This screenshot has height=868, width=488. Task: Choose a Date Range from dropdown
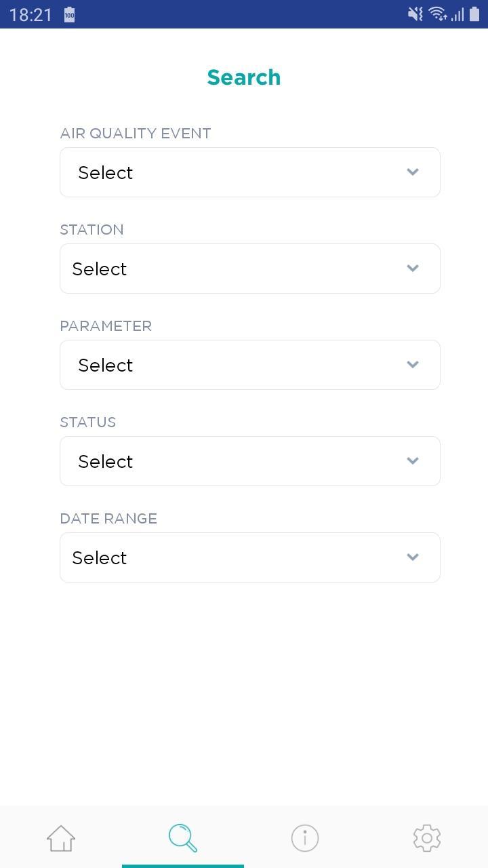(x=249, y=557)
